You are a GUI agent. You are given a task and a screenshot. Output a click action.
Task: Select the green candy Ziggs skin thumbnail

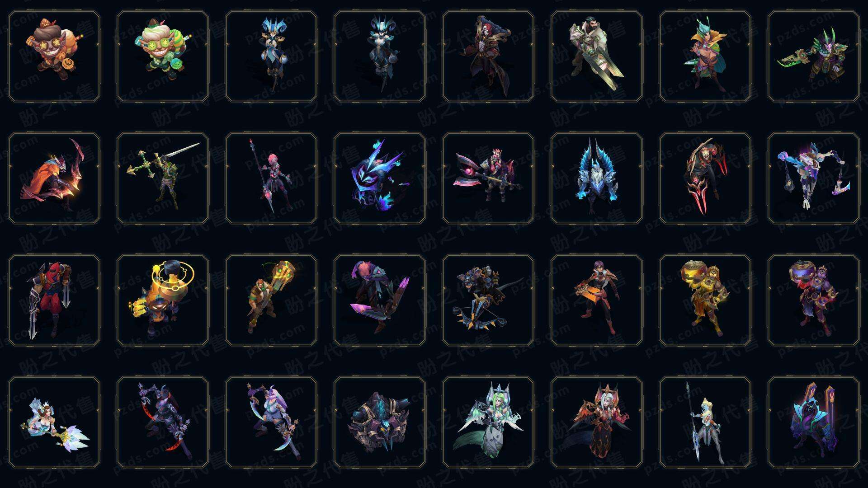coord(163,56)
